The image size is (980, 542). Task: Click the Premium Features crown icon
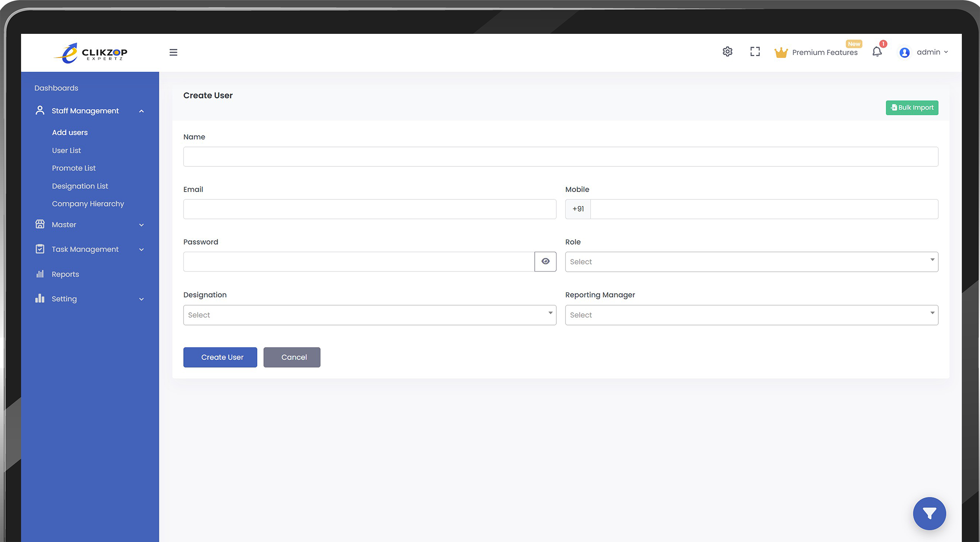coord(781,52)
